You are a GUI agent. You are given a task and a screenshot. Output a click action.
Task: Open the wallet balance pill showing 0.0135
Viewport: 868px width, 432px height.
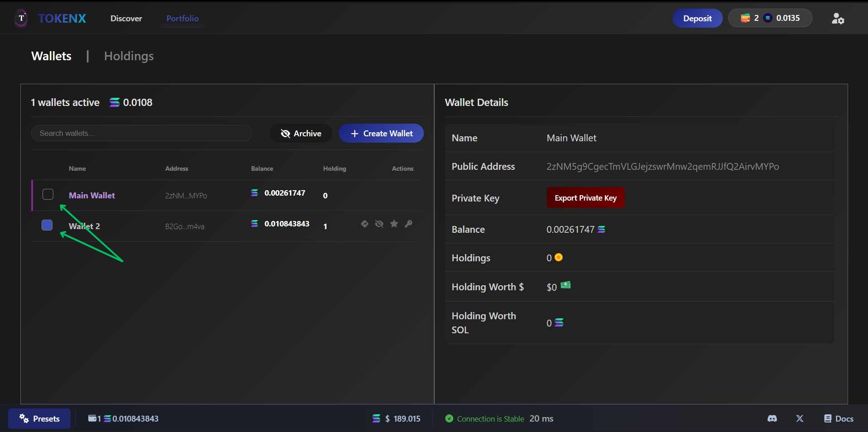tap(770, 18)
